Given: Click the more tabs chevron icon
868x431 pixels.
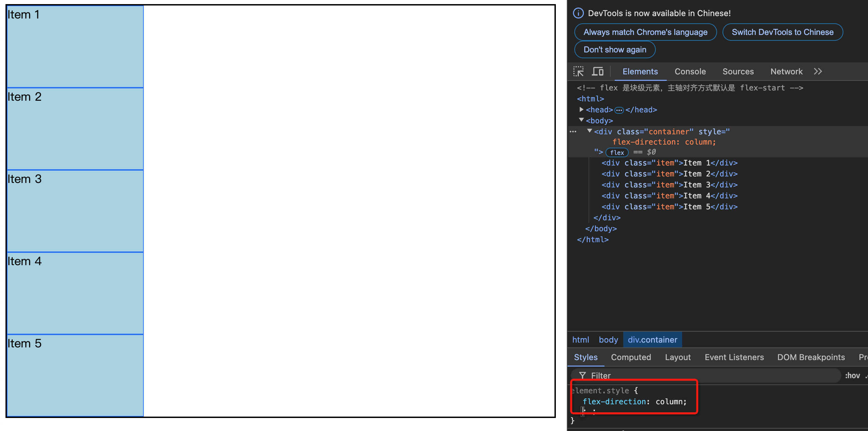Looking at the screenshot, I should (x=818, y=71).
